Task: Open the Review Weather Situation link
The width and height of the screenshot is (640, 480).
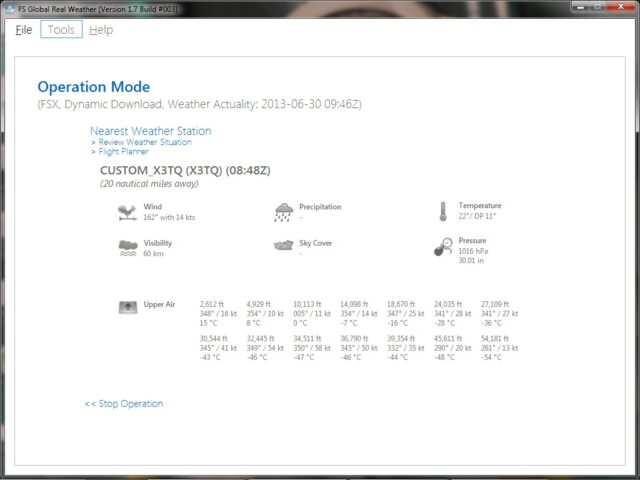Action: pyautogui.click(x=143, y=142)
